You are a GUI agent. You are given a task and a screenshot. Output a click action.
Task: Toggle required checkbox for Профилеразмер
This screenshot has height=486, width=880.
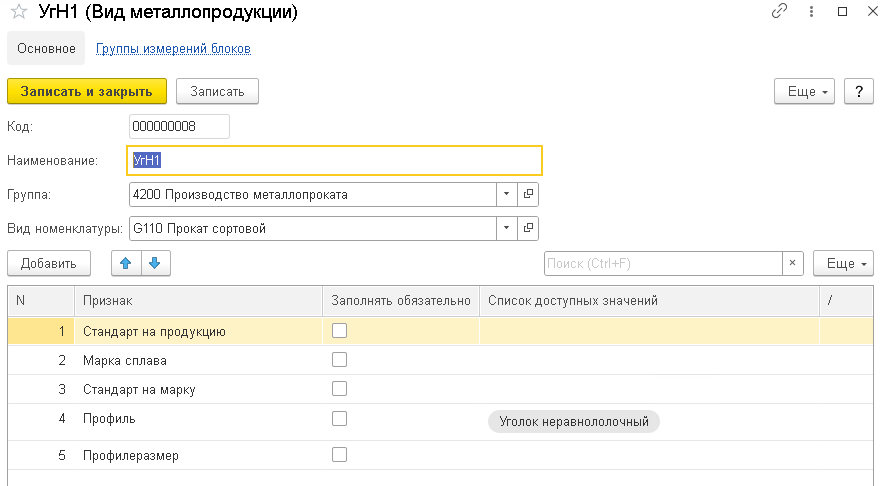pos(340,455)
